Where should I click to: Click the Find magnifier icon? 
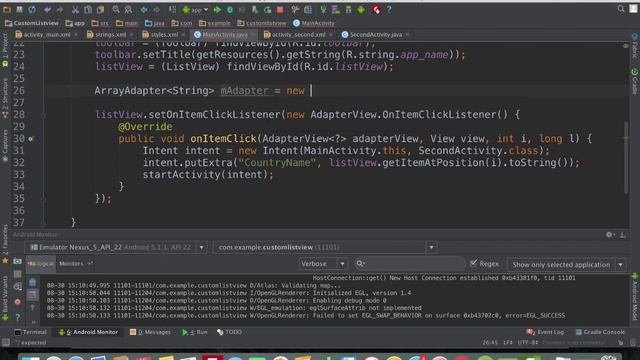116,9
